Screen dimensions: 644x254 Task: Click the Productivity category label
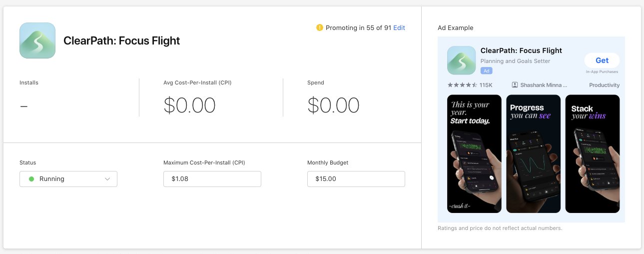click(604, 85)
